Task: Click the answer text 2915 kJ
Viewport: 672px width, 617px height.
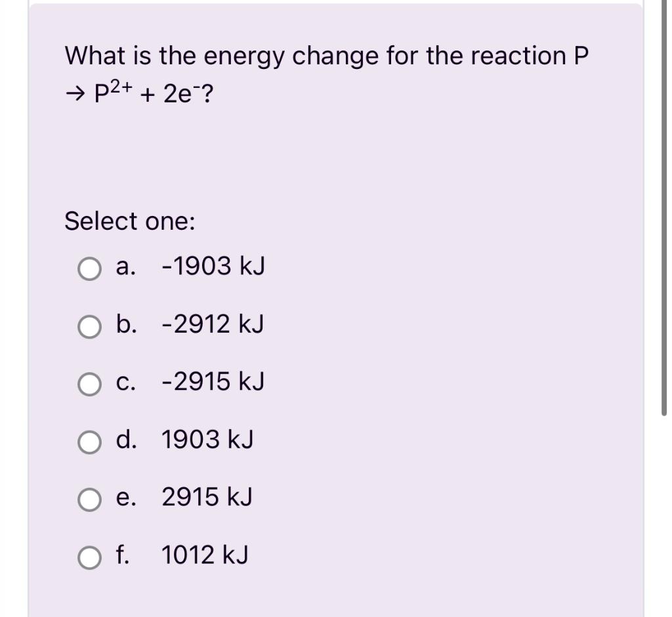Action: [207, 499]
